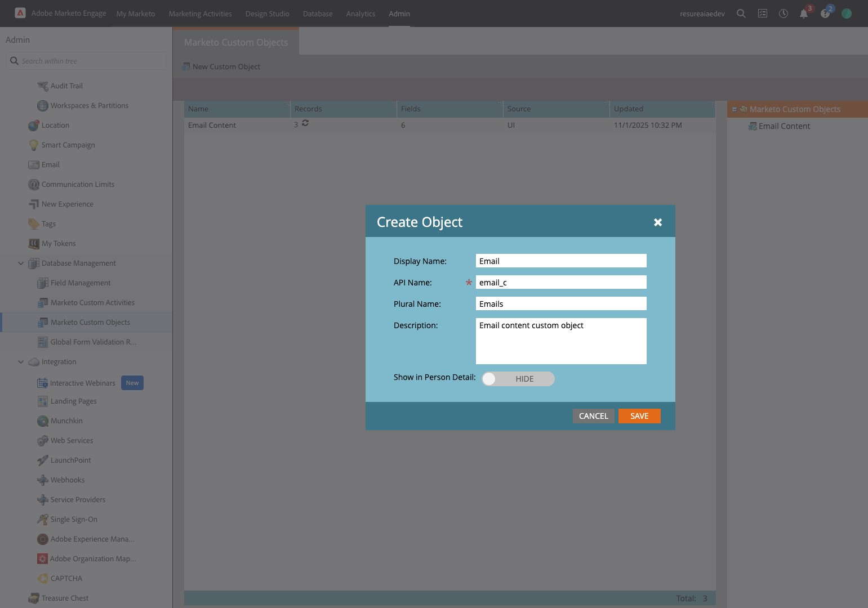Screen dimensions: 868x608
Task: Click the Single Sign-On icon
Action: 42,520
